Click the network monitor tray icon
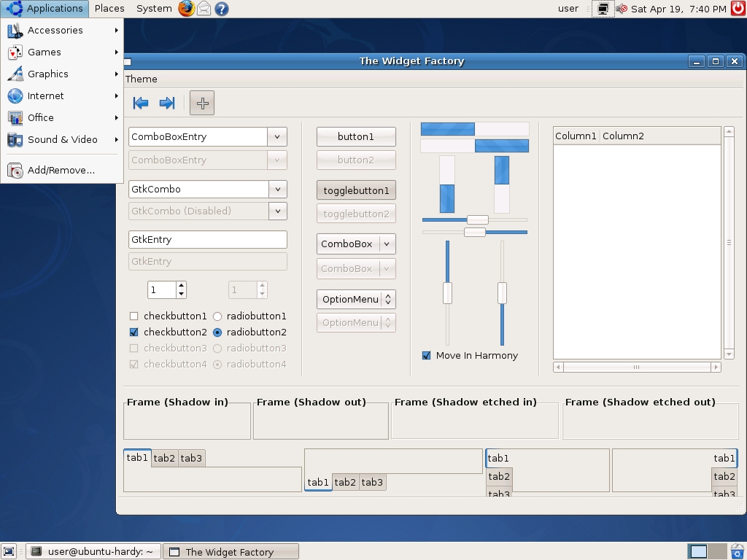747x560 pixels. pyautogui.click(x=603, y=9)
